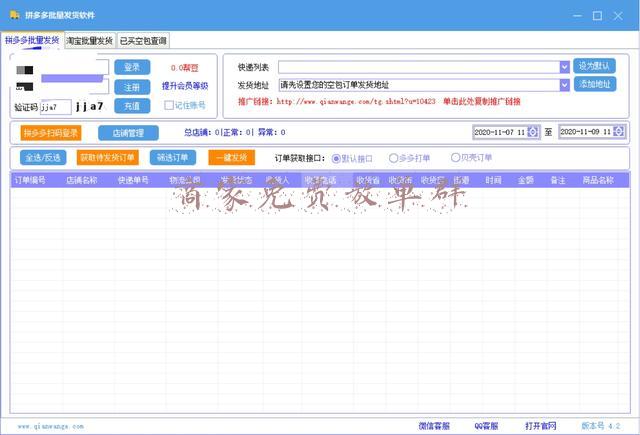The image size is (640, 435).
Task: Switch to 已买空包查询 tab
Action: pos(143,41)
